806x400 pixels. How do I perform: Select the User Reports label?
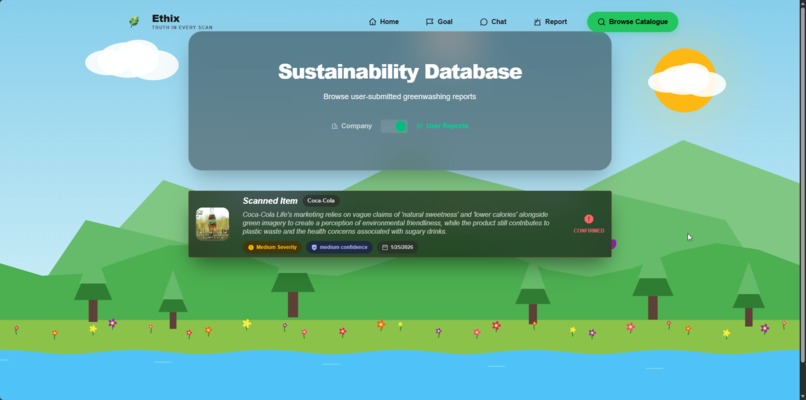click(x=447, y=126)
